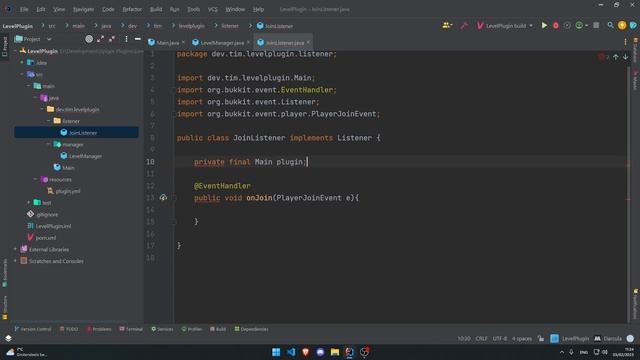The height and width of the screenshot is (360, 640).
Task: Collapse the src folder
Action: click(x=22, y=74)
